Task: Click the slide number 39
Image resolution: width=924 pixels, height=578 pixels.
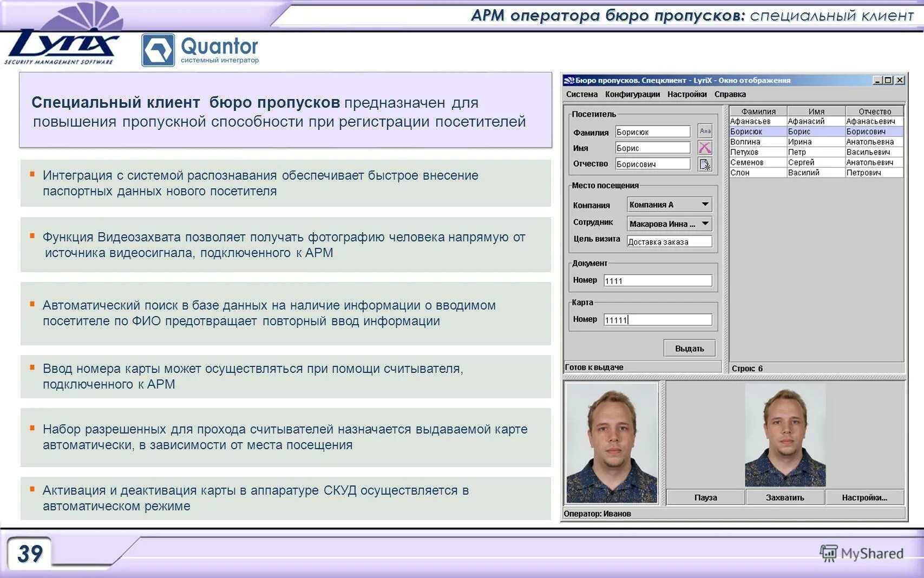Action: (30, 553)
